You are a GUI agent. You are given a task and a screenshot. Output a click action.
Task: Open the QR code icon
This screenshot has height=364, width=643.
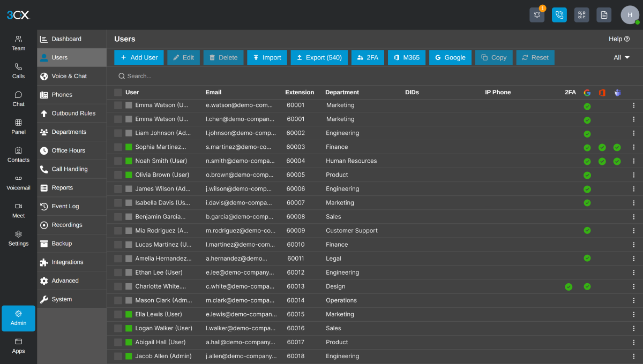click(x=581, y=15)
